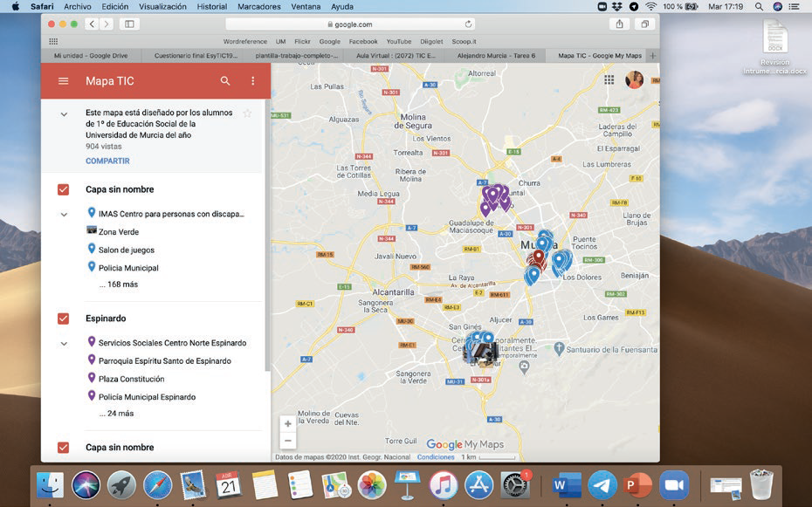Image resolution: width=812 pixels, height=507 pixels.
Task: Click the red map pin in Murcia center
Action: 539,257
